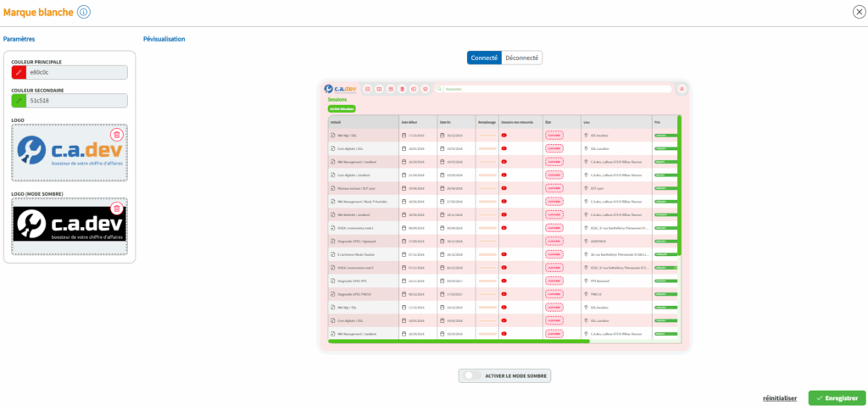Close the Marque blanche panel
The image size is (868, 406).
(859, 12)
